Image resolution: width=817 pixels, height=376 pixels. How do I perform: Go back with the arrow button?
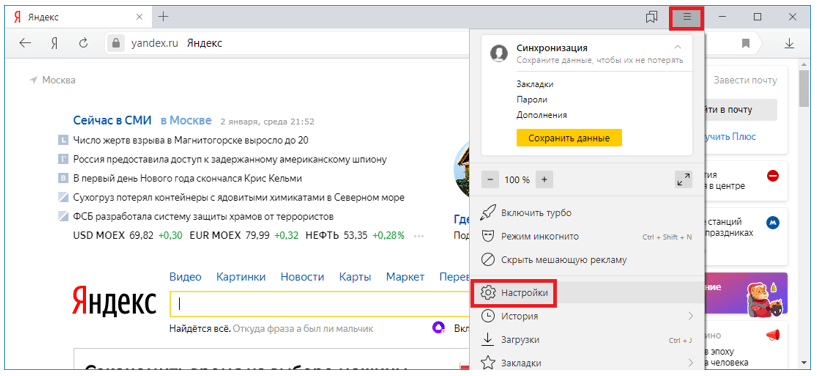25,43
